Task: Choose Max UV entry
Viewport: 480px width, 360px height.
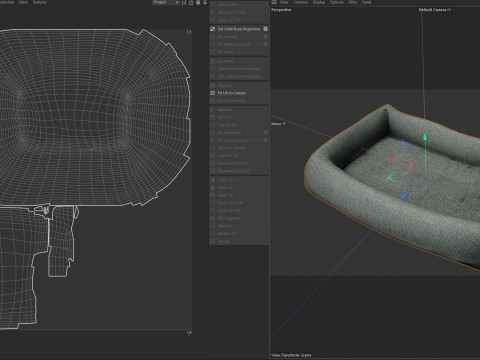Action: (x=239, y=85)
